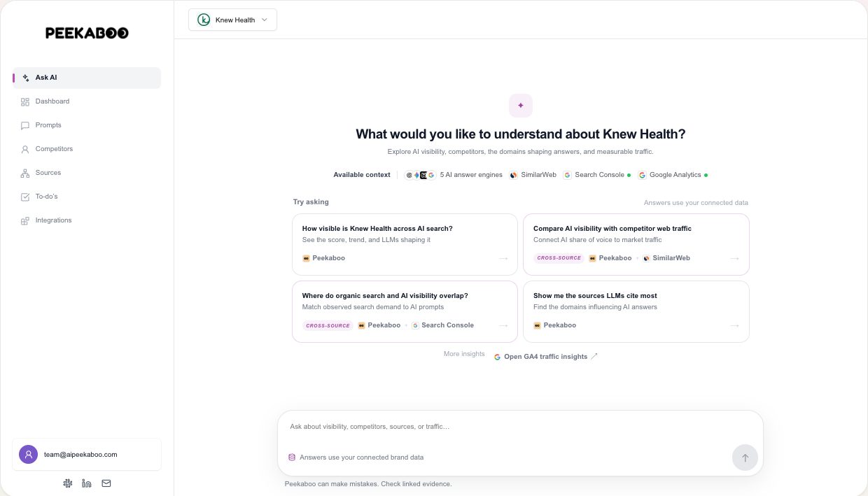The width and height of the screenshot is (868, 496).
Task: Click the purple user avatar icon
Action: coord(28,454)
